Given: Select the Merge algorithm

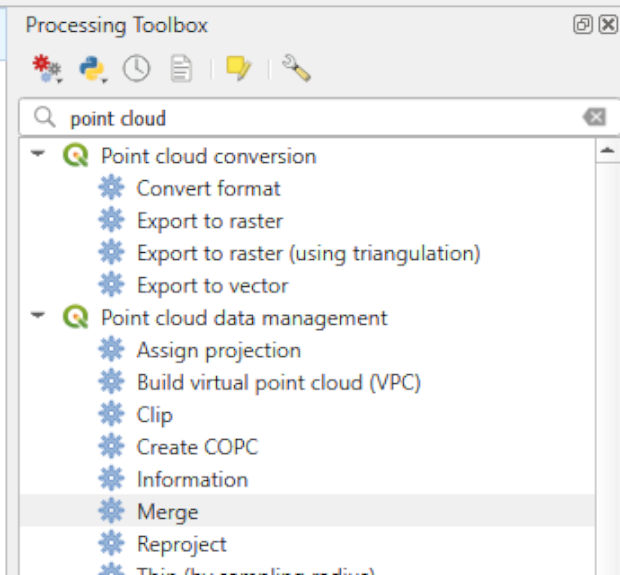Looking at the screenshot, I should tap(167, 512).
